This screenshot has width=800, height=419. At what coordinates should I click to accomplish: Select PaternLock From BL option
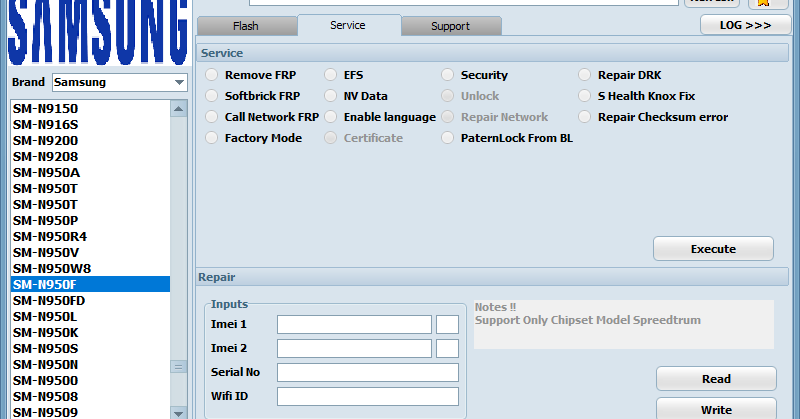point(447,138)
